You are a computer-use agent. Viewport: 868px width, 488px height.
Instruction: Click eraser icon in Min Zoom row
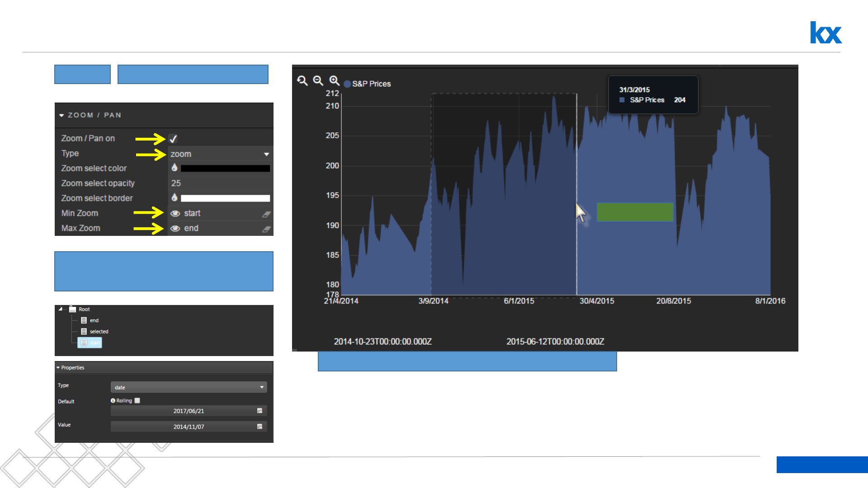(266, 214)
